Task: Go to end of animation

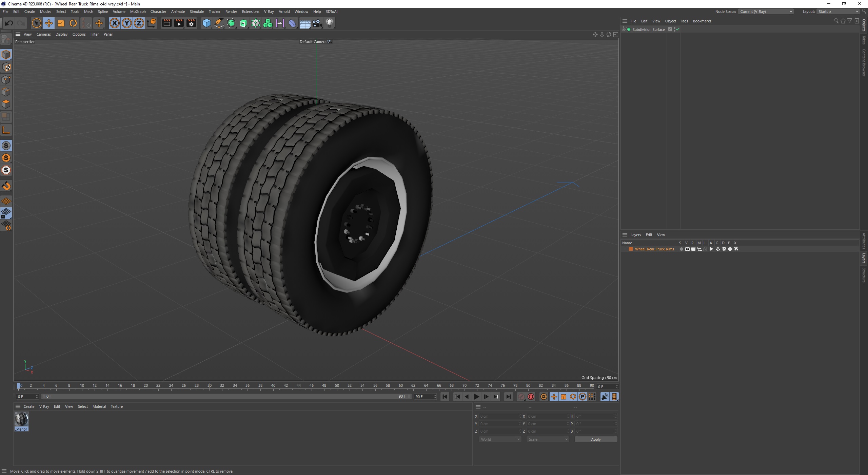Action: [508, 397]
